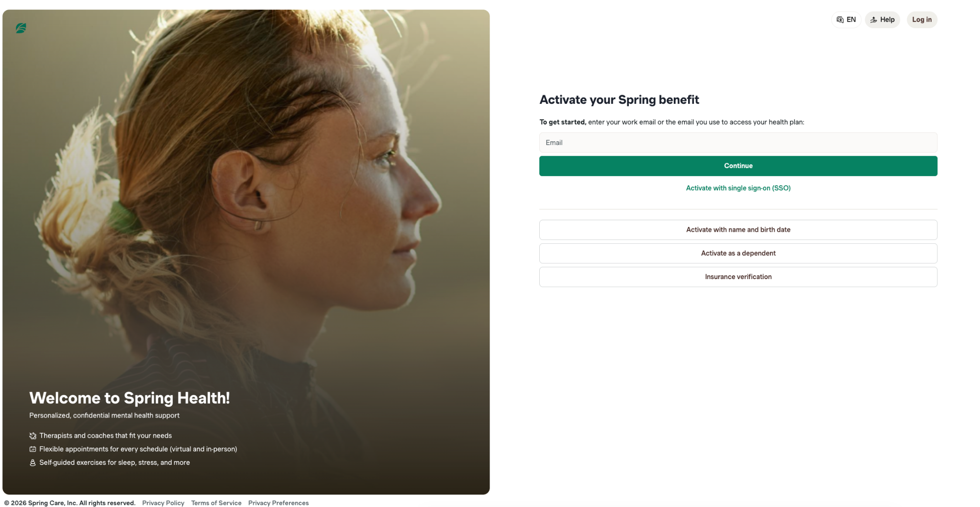Activate with single sign-on (SSO)

coord(738,188)
